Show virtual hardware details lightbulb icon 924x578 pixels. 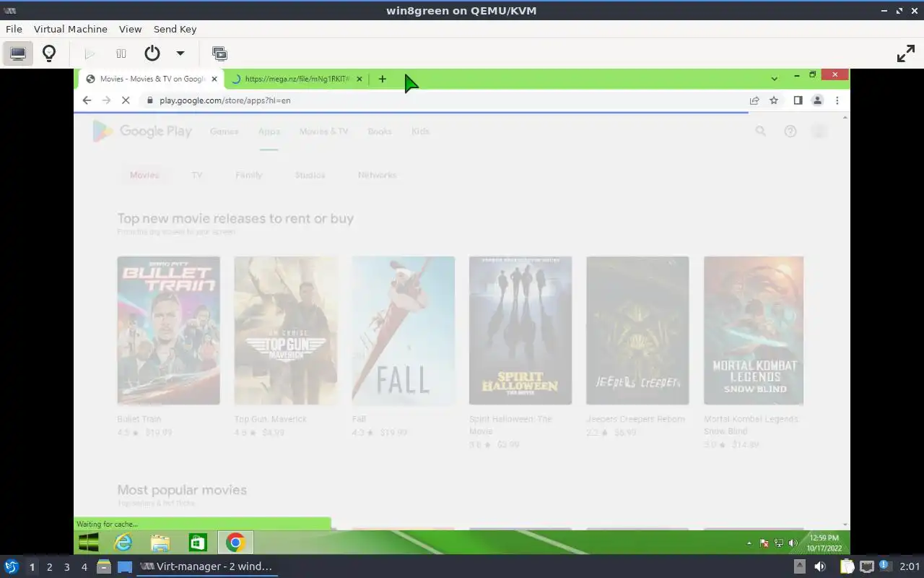point(49,53)
